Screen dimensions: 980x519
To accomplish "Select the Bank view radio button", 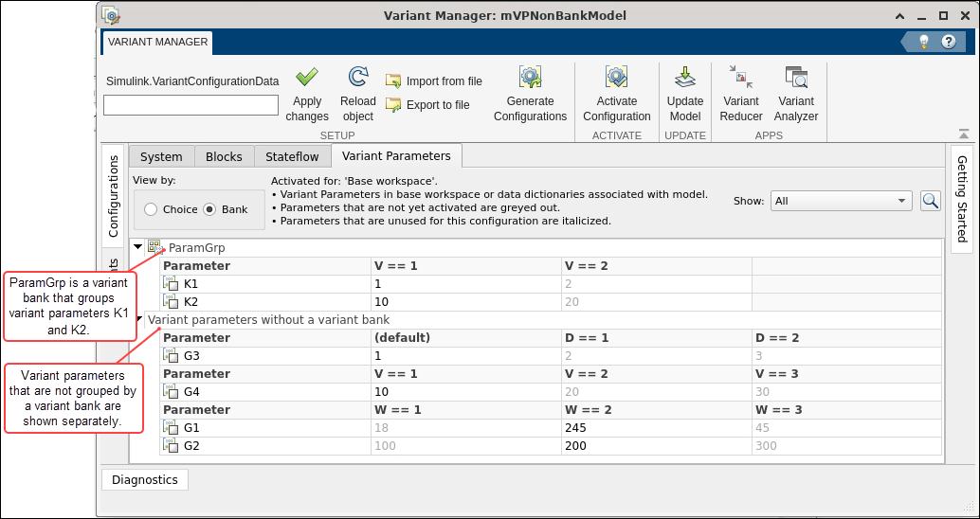I will pyautogui.click(x=210, y=210).
